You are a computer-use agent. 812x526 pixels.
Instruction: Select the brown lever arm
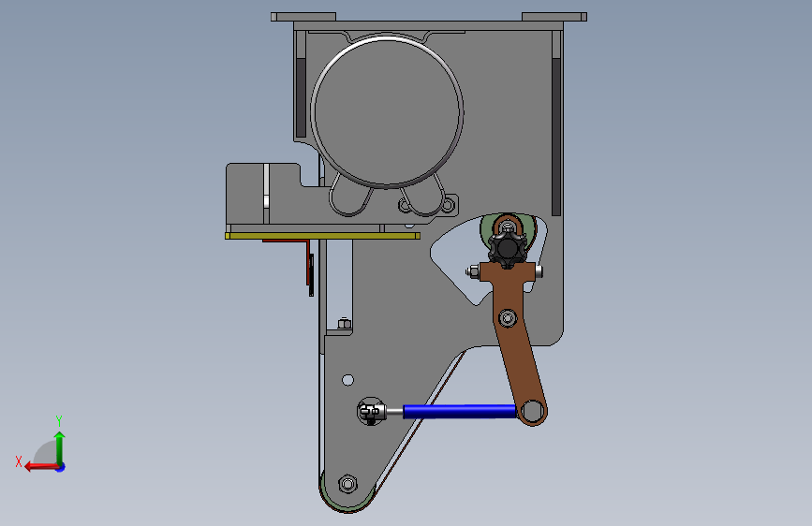pos(512,331)
